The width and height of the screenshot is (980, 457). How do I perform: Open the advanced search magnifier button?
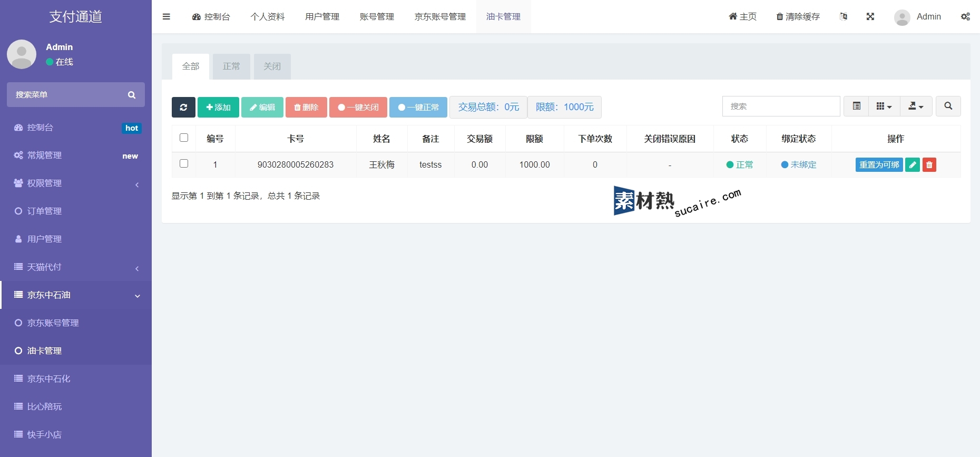click(948, 106)
